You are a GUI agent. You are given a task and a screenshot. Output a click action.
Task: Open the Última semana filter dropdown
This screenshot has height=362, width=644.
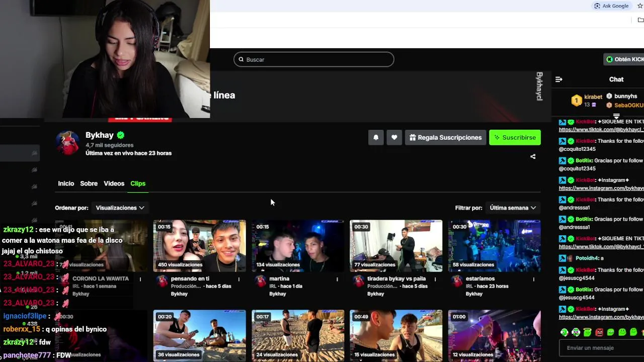513,208
